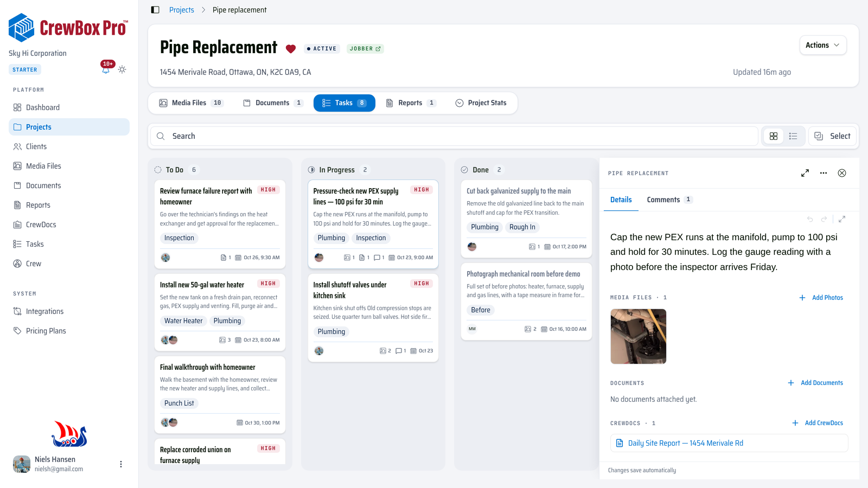
Task: Redo description edit arrow
Action: coord(824,219)
